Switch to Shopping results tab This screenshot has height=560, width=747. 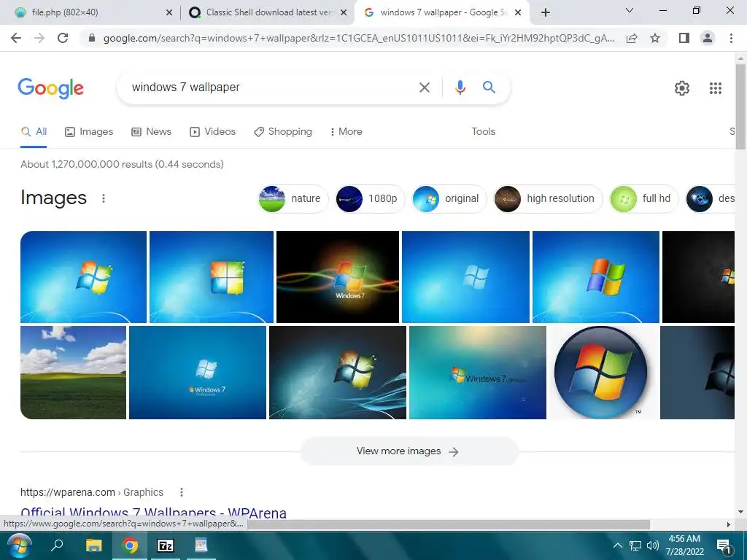tap(283, 131)
